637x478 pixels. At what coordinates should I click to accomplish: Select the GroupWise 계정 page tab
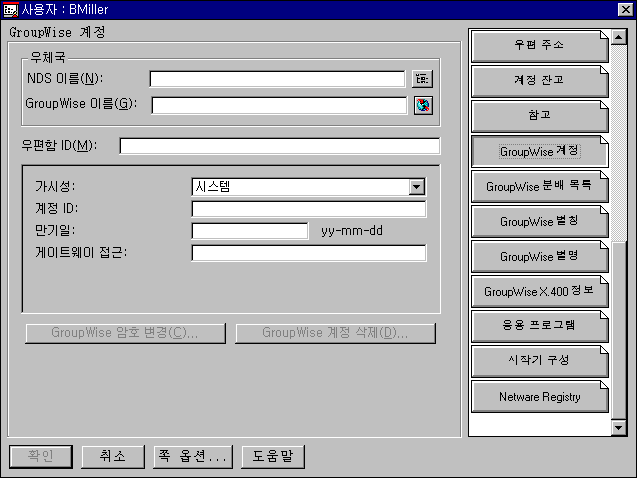540,151
